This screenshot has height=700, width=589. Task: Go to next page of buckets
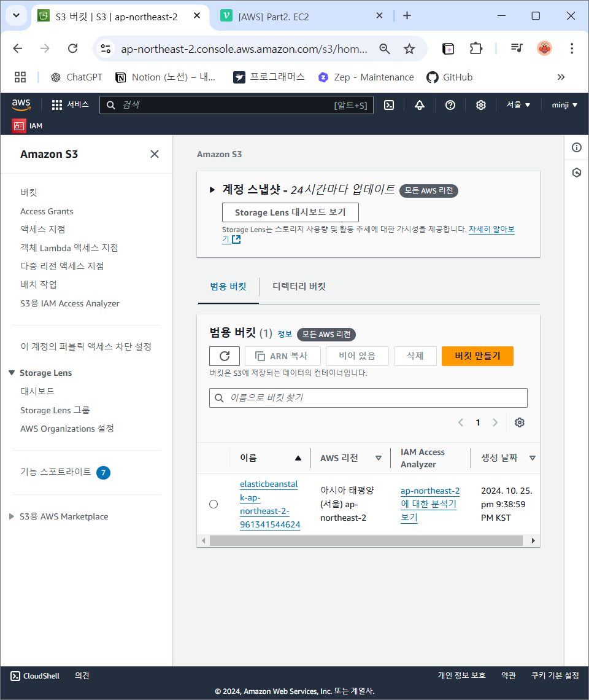(495, 422)
